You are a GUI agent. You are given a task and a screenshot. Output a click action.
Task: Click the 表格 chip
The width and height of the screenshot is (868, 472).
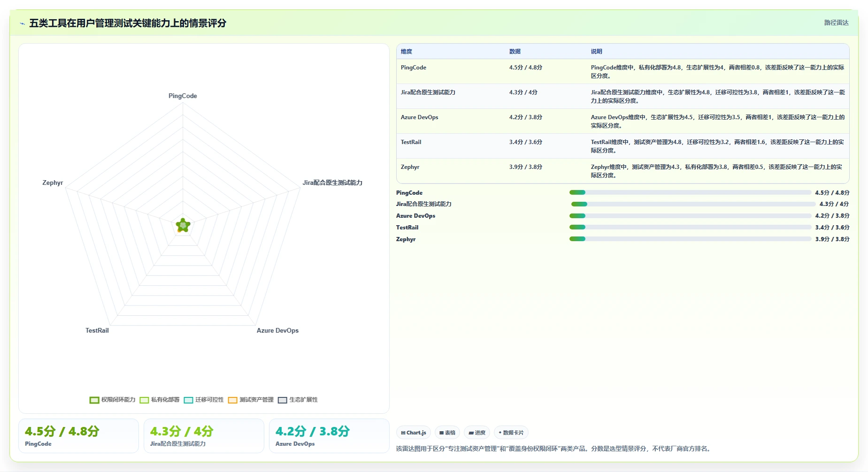coord(447,433)
